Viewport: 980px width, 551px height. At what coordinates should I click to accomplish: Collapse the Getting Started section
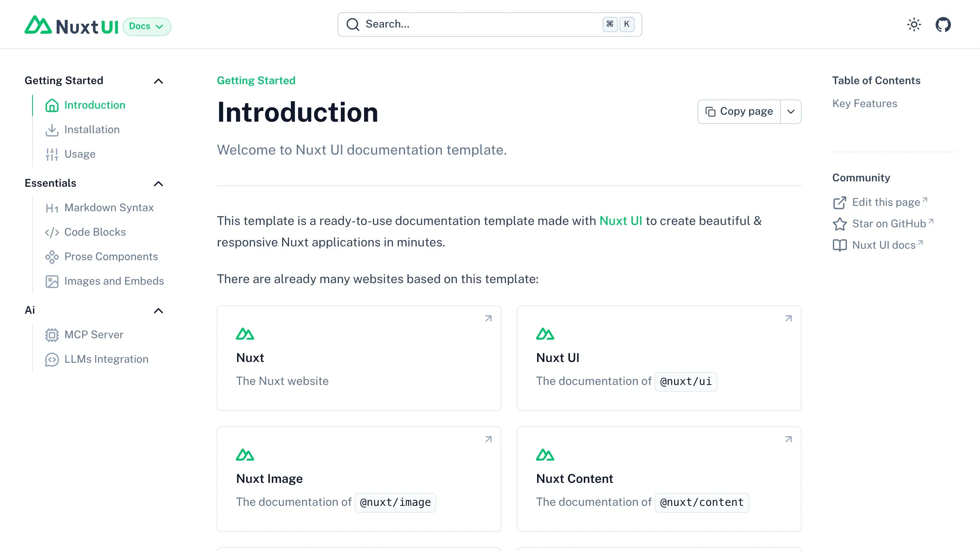click(x=158, y=81)
